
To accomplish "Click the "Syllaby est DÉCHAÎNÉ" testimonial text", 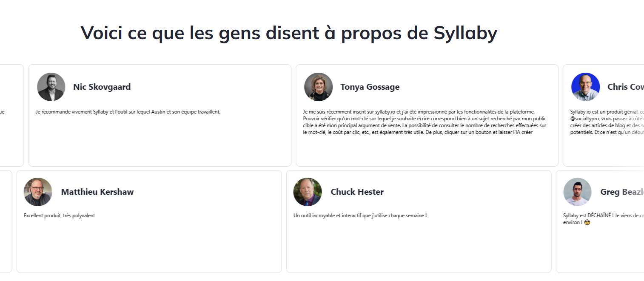I will coord(602,216).
